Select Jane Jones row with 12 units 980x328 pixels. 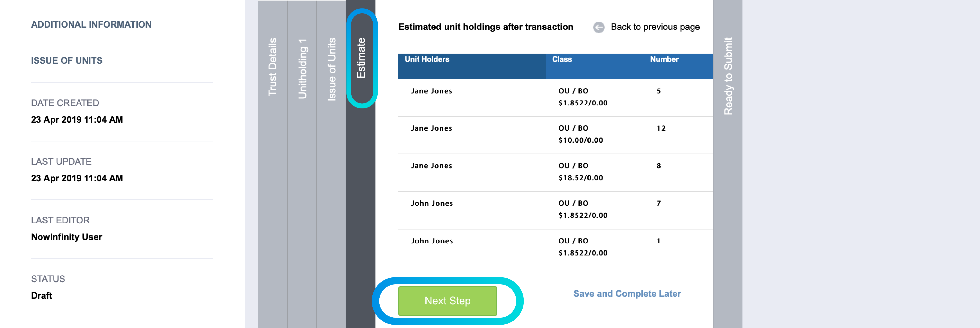pyautogui.click(x=555, y=135)
